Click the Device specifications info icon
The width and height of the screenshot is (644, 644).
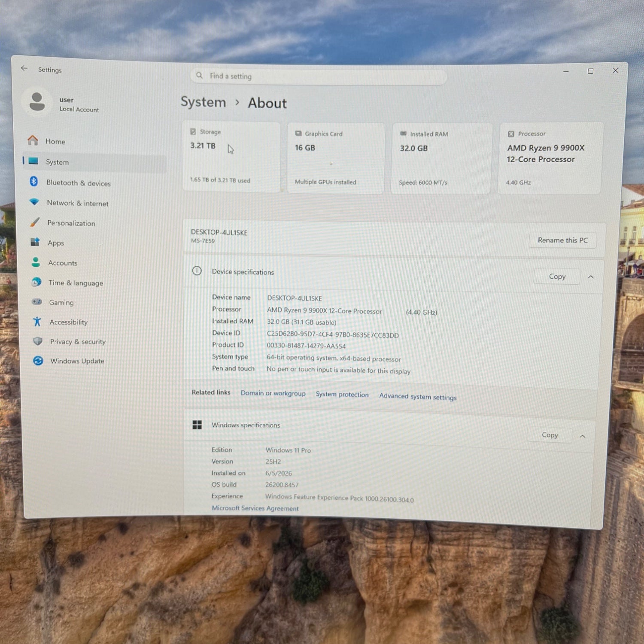point(197,270)
